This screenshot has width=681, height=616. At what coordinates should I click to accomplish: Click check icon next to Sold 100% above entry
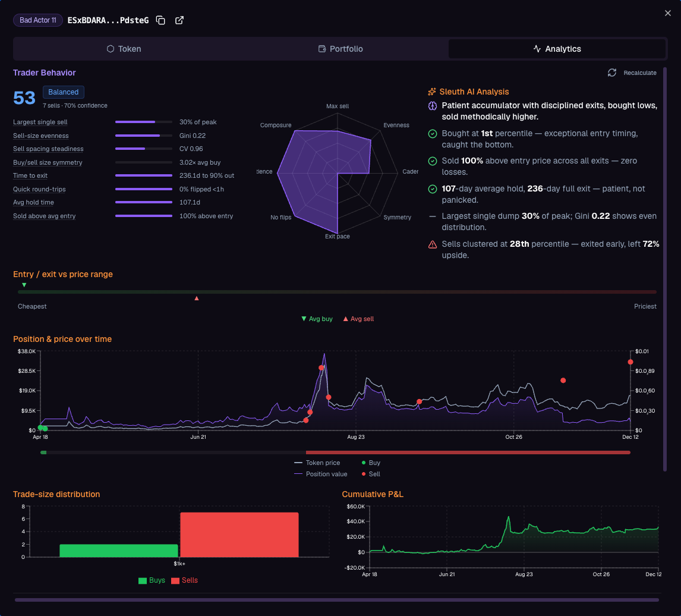[x=433, y=161]
